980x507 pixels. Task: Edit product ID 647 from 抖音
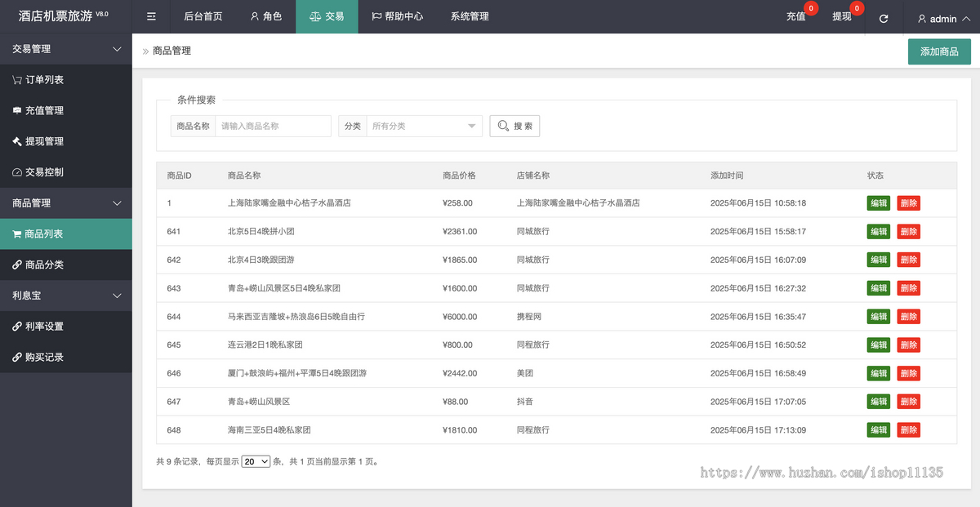[879, 402]
